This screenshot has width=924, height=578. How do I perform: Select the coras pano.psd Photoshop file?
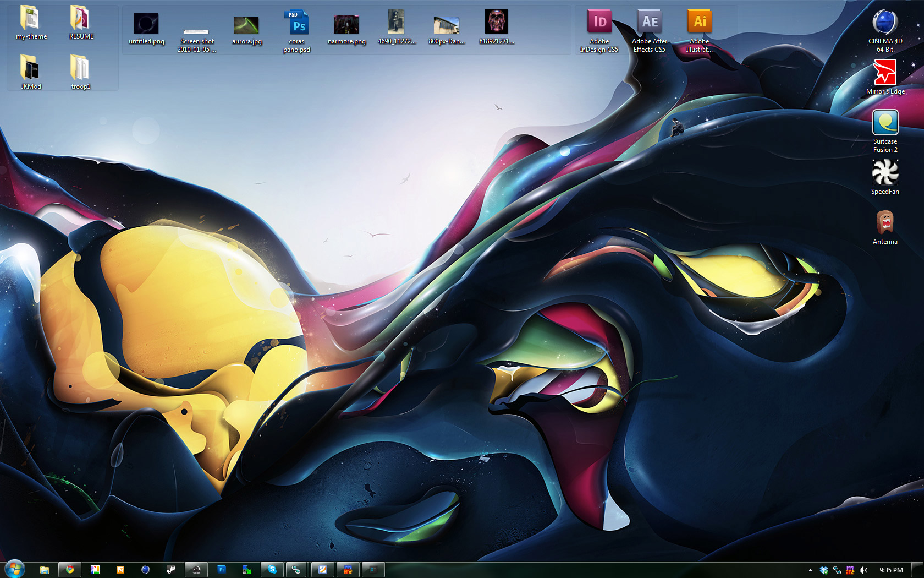click(297, 24)
